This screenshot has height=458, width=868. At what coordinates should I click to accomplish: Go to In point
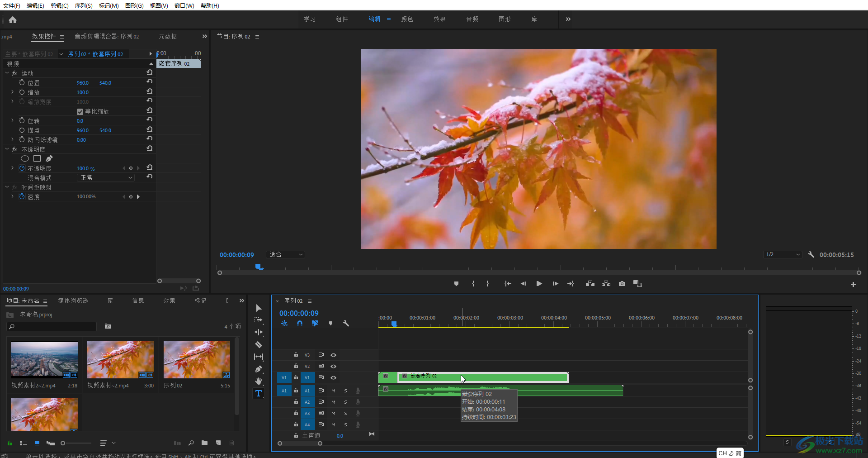pyautogui.click(x=508, y=284)
